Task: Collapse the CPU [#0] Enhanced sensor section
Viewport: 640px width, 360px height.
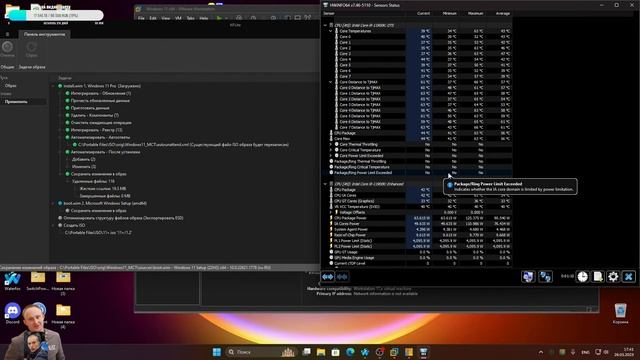Action: click(325, 184)
